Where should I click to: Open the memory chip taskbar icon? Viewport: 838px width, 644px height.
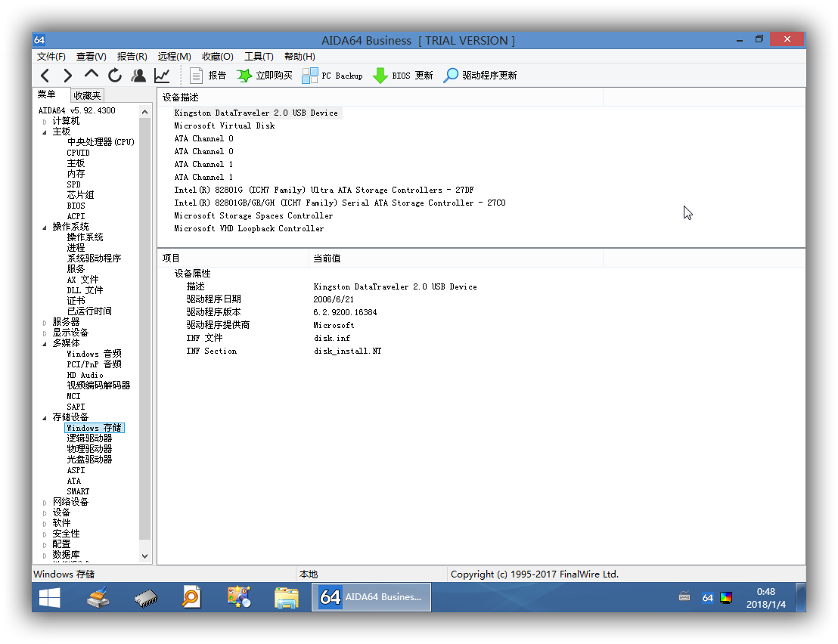point(146,599)
